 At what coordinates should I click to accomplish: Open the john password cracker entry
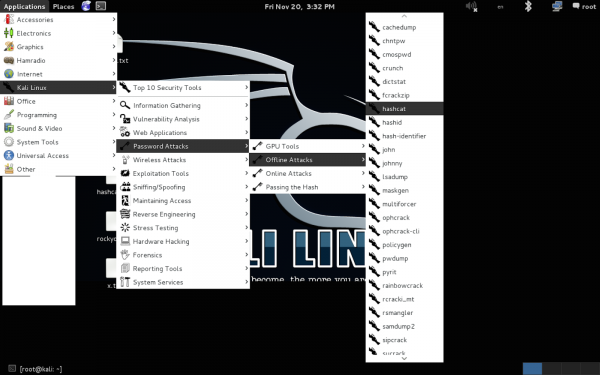coord(404,150)
